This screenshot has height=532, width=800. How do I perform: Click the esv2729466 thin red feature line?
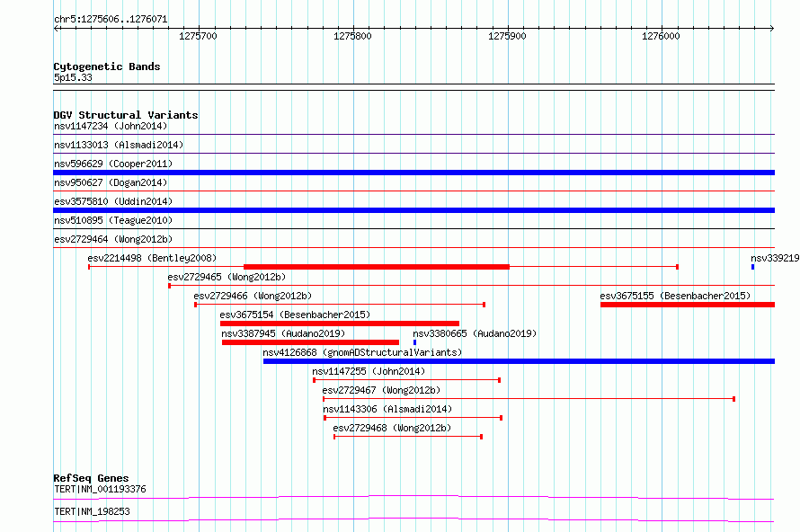(x=340, y=305)
